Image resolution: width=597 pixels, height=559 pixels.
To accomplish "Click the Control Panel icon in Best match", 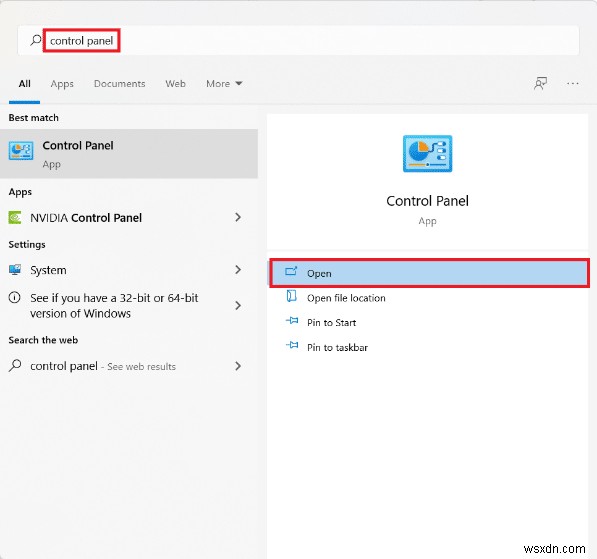I will pyautogui.click(x=21, y=151).
